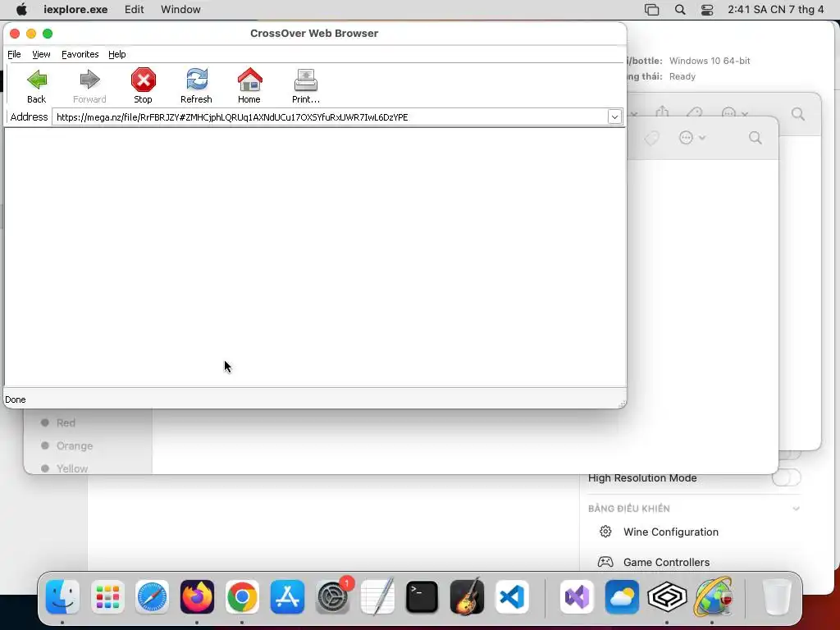
Task: Stop page loading with the red Stop icon
Action: pos(143,85)
